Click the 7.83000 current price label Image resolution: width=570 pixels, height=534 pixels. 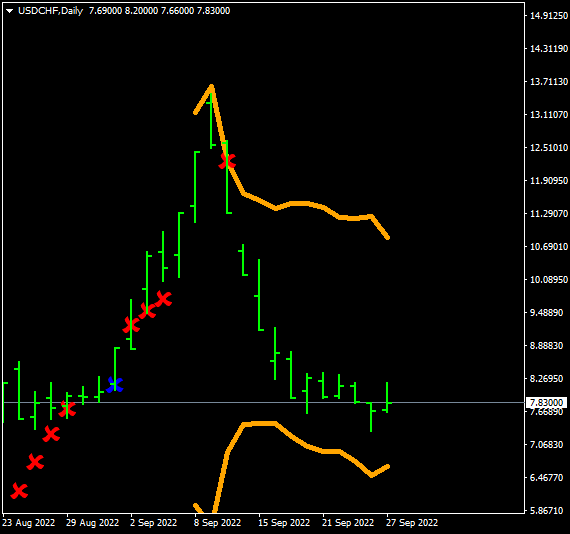point(546,402)
